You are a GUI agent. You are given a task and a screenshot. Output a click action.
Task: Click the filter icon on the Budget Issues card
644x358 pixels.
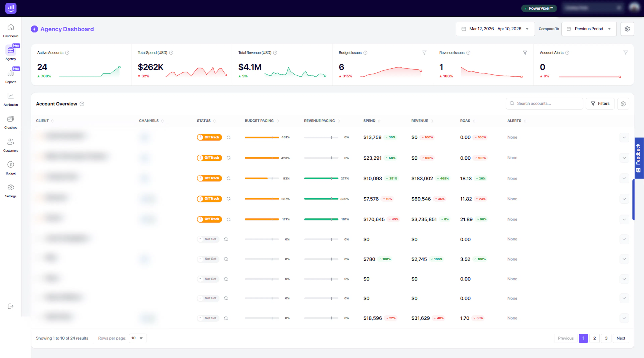click(424, 53)
